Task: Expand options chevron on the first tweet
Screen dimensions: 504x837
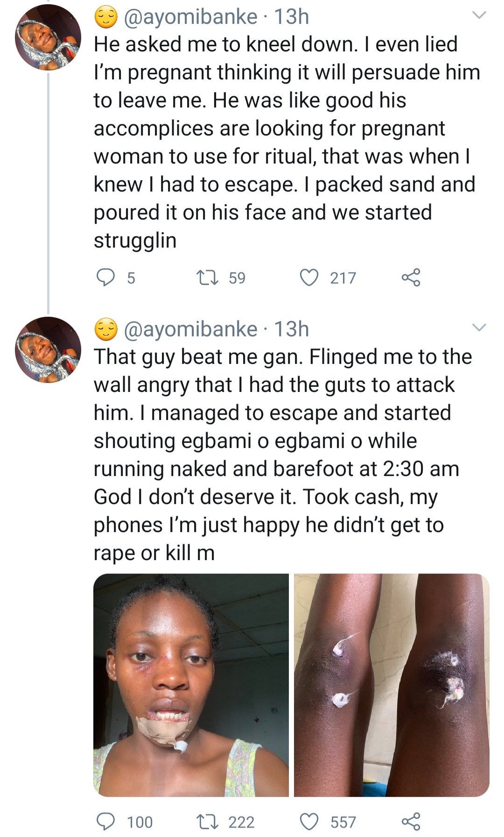Action: pyautogui.click(x=479, y=15)
